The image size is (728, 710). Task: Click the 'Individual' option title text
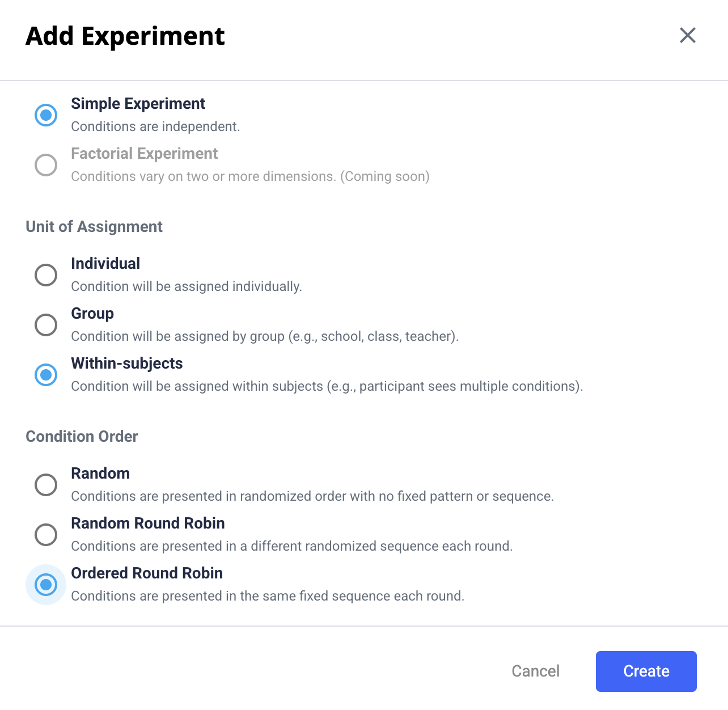coord(105,264)
